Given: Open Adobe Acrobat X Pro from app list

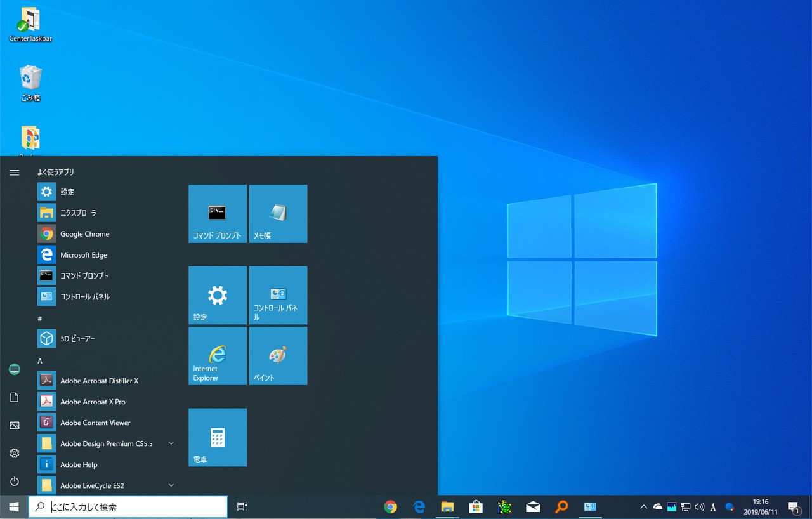Looking at the screenshot, I should (x=93, y=402).
